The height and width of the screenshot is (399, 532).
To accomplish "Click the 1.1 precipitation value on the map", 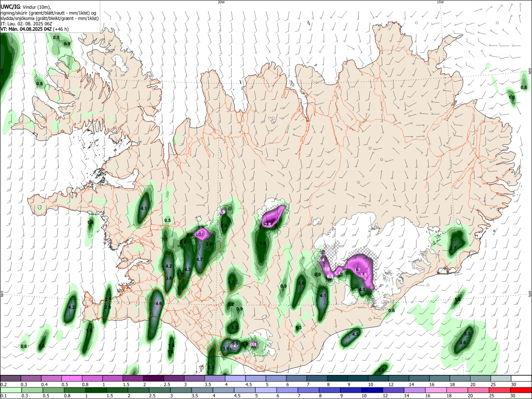I will click(165, 239).
